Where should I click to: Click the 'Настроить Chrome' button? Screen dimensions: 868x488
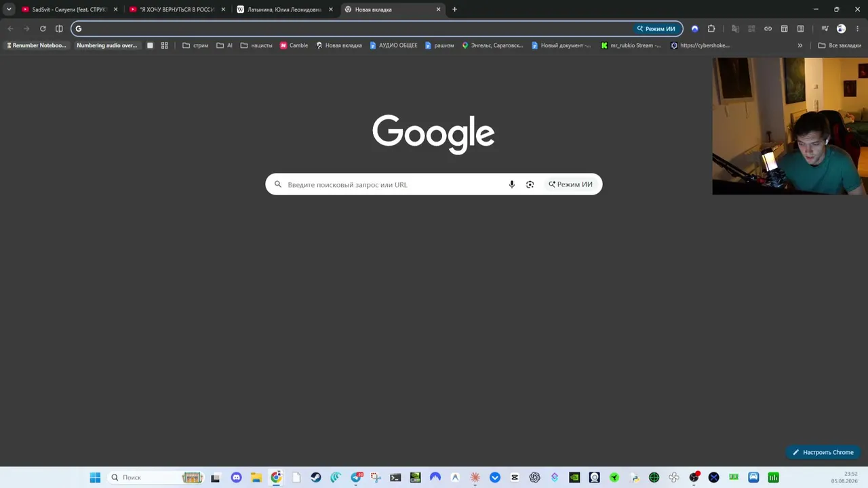[x=823, y=452]
